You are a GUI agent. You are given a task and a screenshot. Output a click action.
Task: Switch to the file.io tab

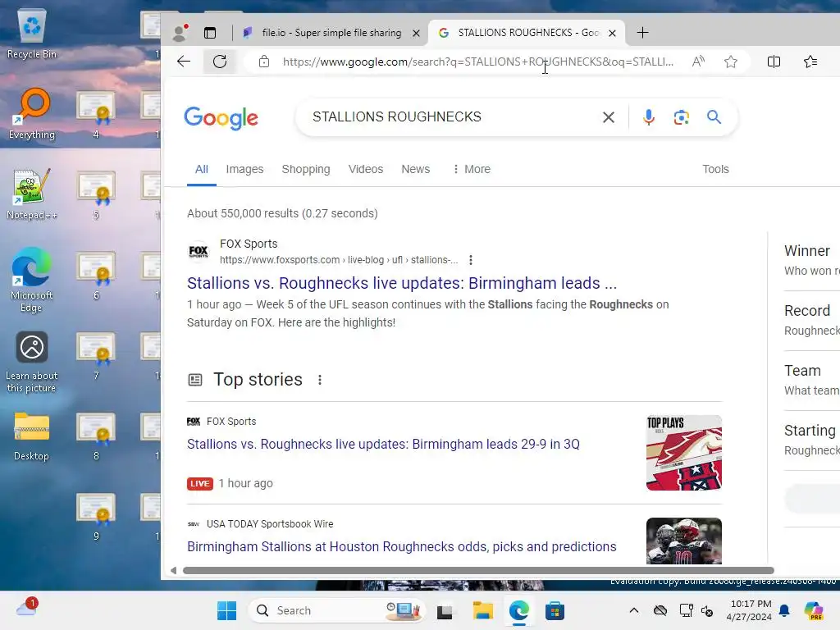pyautogui.click(x=331, y=33)
